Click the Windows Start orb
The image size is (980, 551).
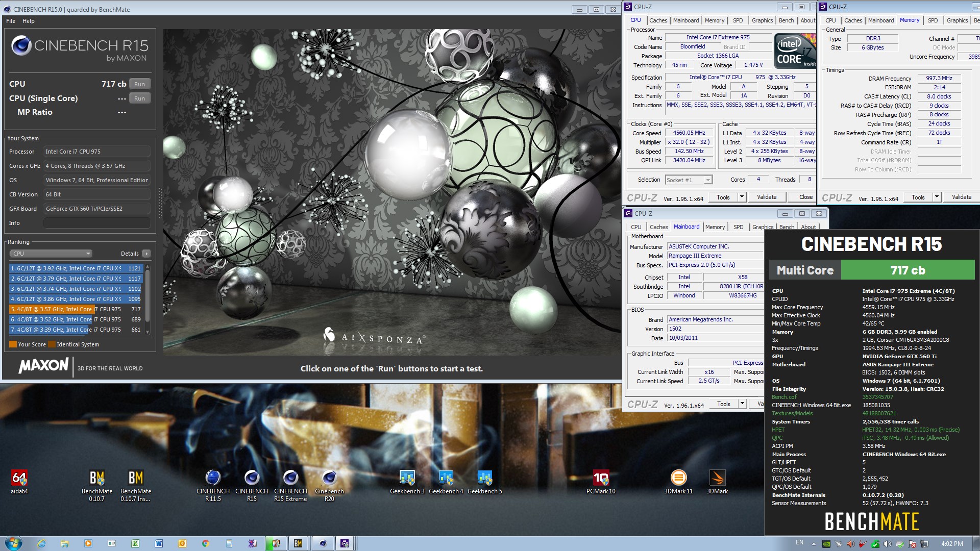coord(13,543)
